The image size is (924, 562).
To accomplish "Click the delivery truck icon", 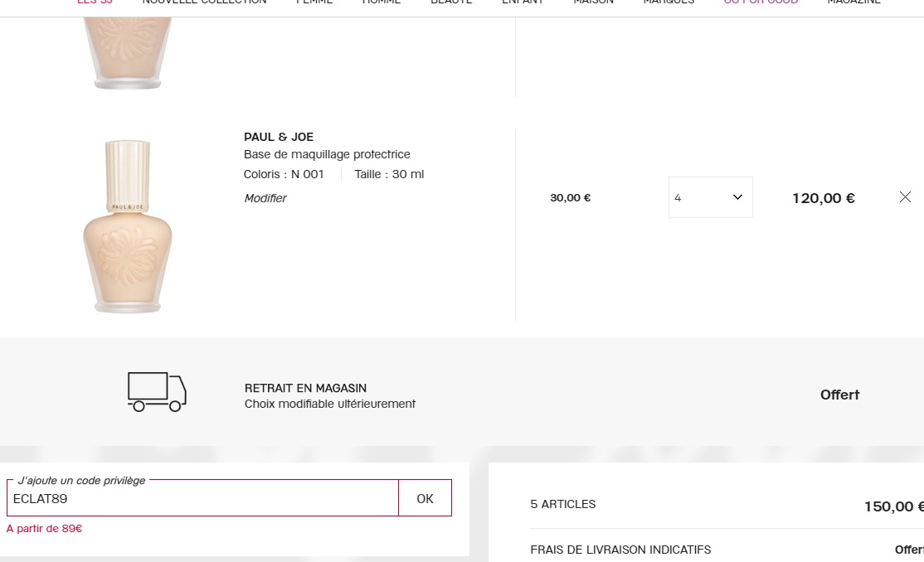I will click(157, 392).
